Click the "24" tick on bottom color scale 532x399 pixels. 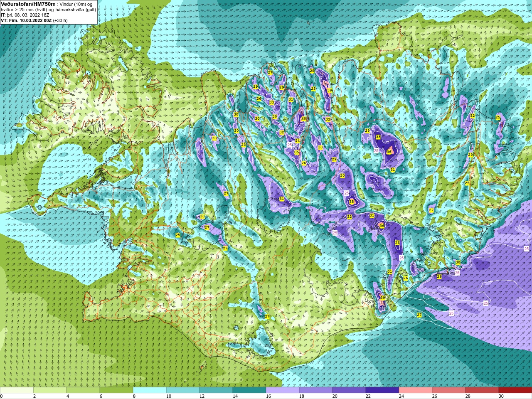point(402,396)
